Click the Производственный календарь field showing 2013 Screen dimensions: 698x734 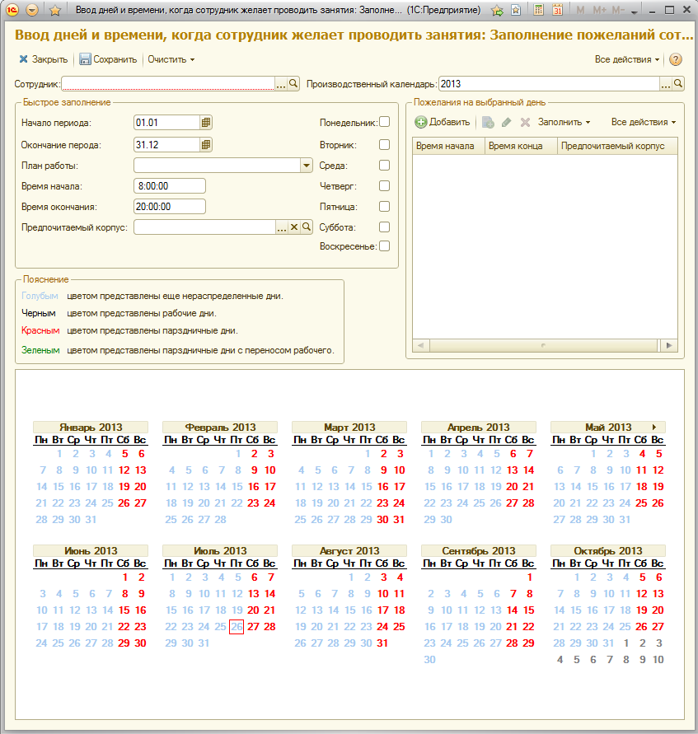[549, 84]
